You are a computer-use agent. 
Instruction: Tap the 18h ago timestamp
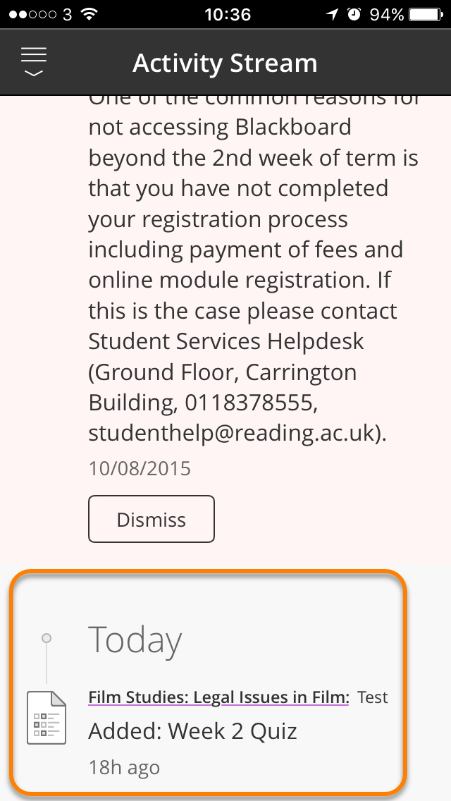tap(124, 767)
